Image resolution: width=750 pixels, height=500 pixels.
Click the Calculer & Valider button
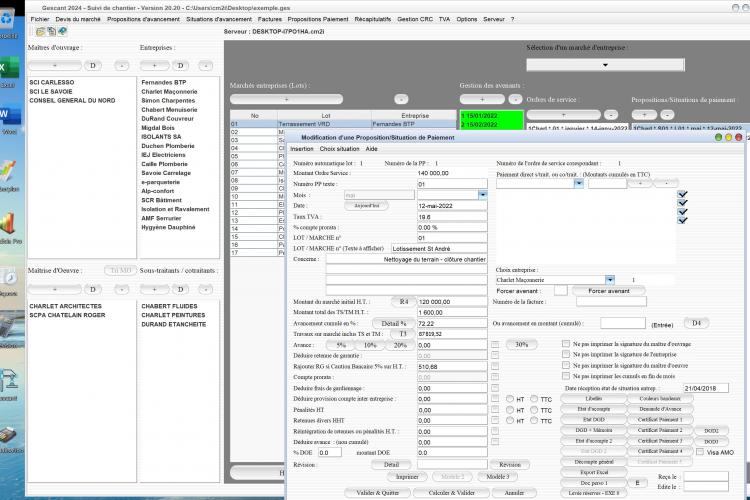[452, 492]
